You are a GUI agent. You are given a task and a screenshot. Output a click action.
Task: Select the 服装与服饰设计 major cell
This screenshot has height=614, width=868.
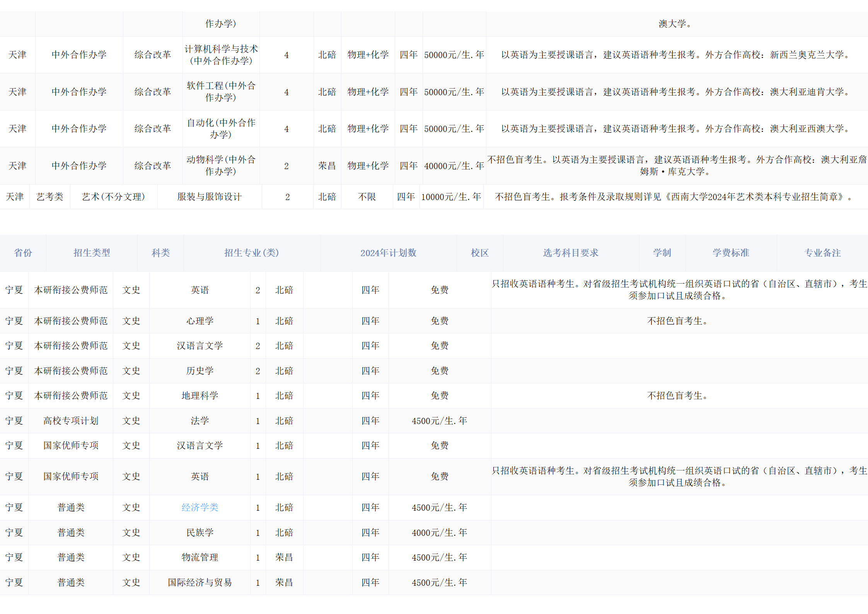pos(209,197)
